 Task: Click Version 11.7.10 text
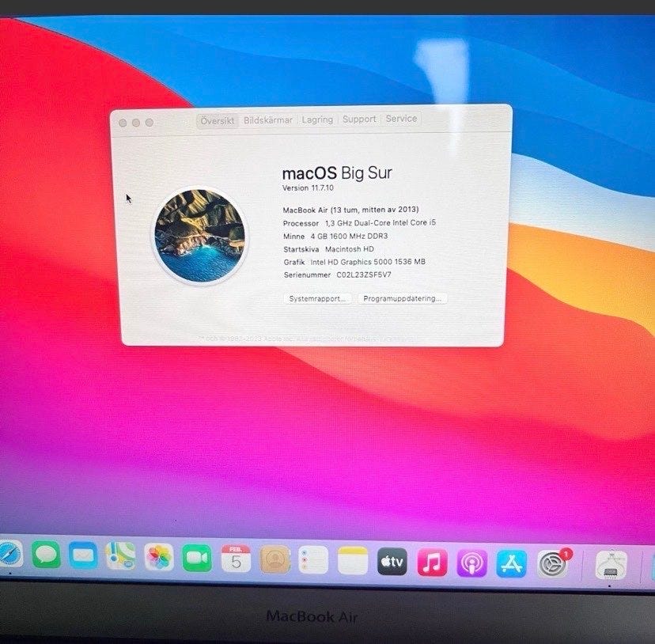pos(308,188)
